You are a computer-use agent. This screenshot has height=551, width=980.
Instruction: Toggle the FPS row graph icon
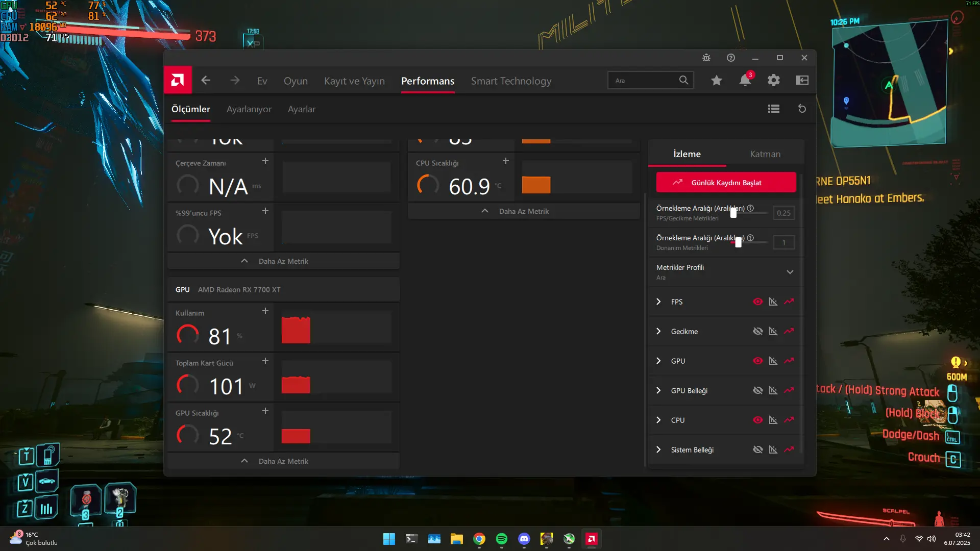coord(773,302)
